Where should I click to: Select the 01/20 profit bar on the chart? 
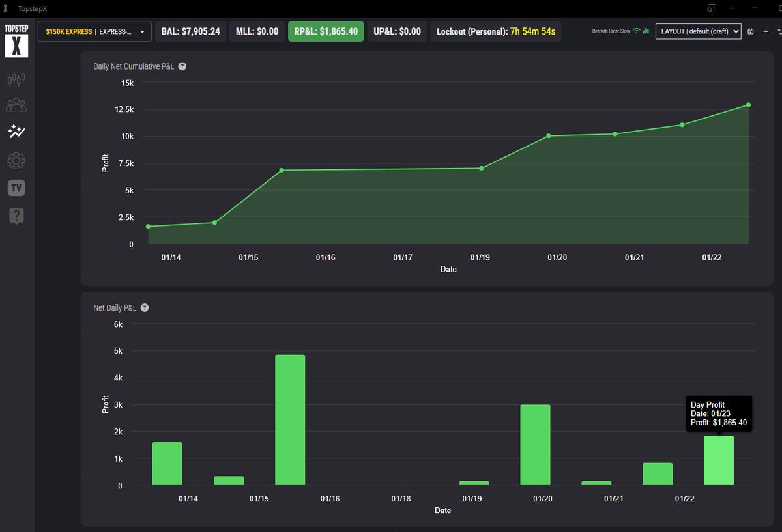(534, 445)
